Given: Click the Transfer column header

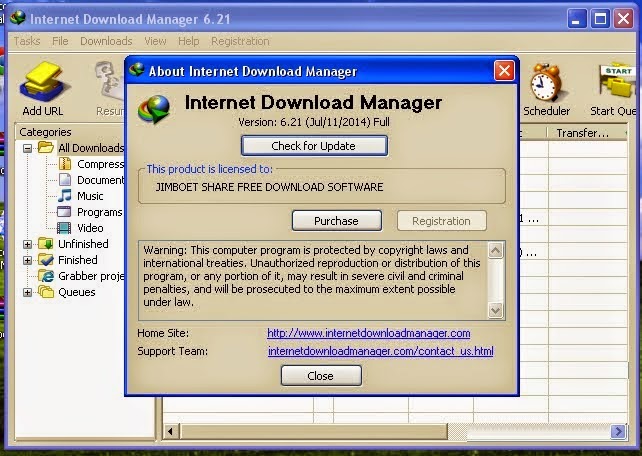Looking at the screenshot, I should click(586, 133).
